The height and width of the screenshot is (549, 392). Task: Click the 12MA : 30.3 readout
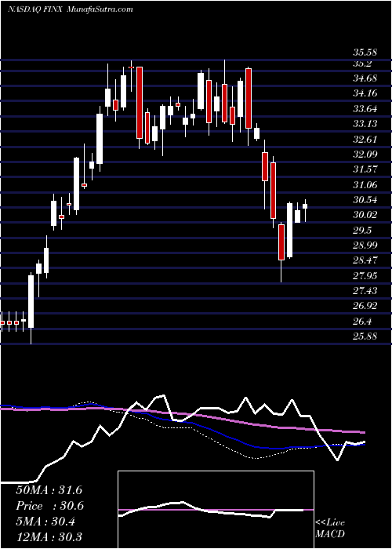[49, 537]
